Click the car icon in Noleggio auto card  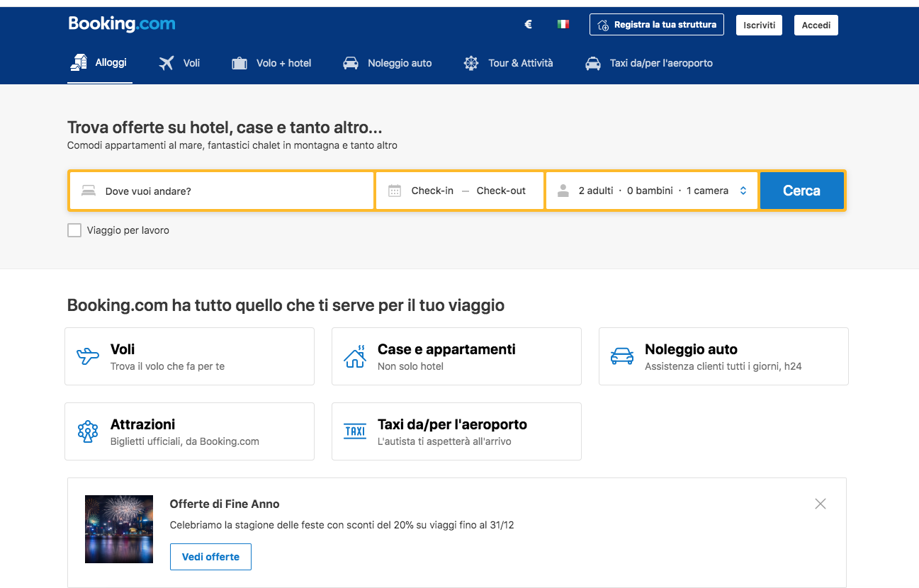pos(622,356)
